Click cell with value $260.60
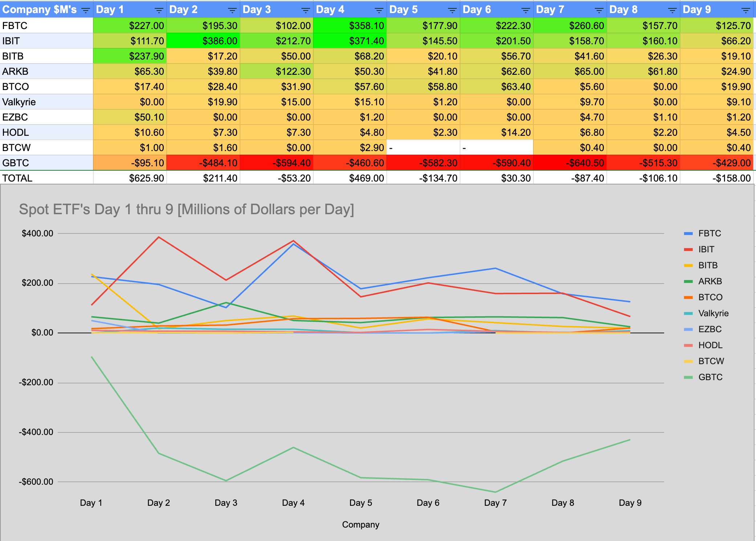Image resolution: width=756 pixels, height=541 pixels. tap(570, 26)
